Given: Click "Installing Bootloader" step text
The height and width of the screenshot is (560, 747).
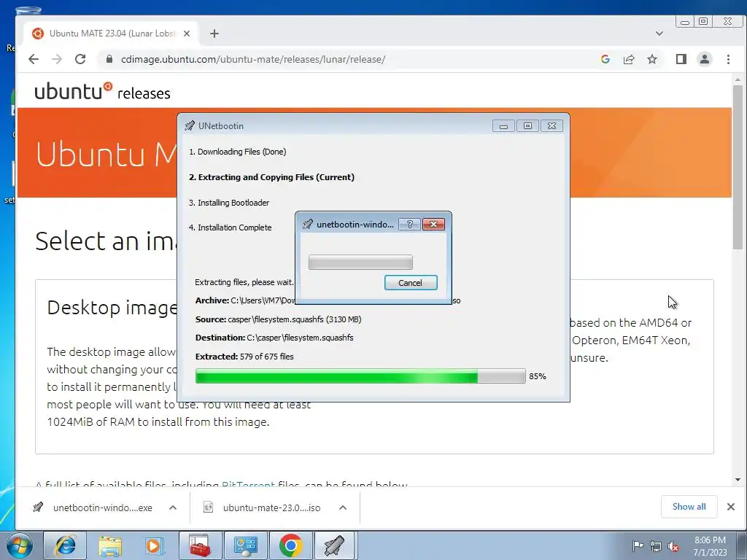Looking at the screenshot, I should point(228,203).
